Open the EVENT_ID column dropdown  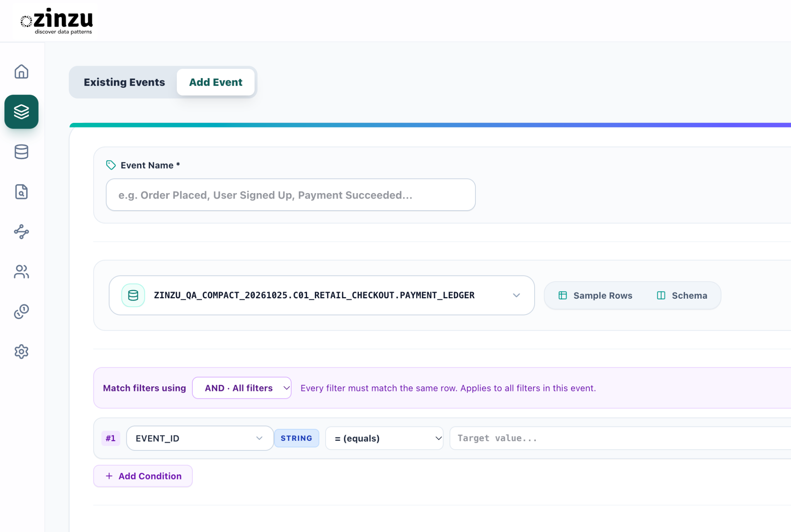200,438
